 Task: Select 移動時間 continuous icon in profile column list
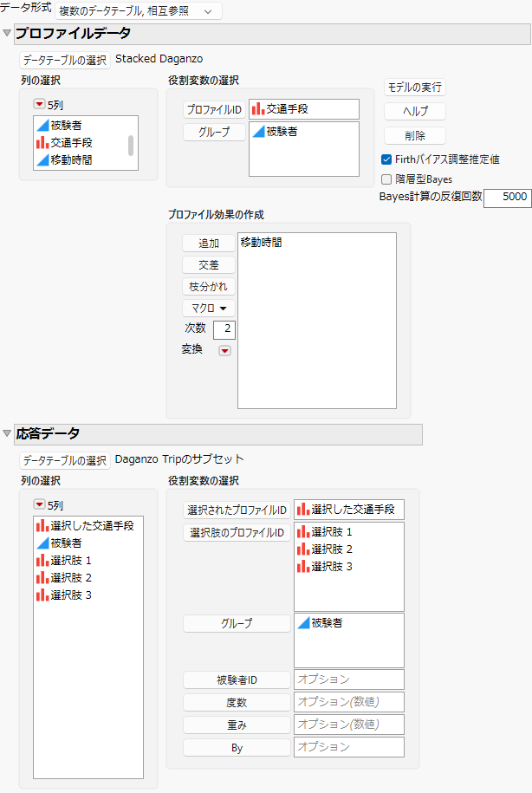(42, 159)
